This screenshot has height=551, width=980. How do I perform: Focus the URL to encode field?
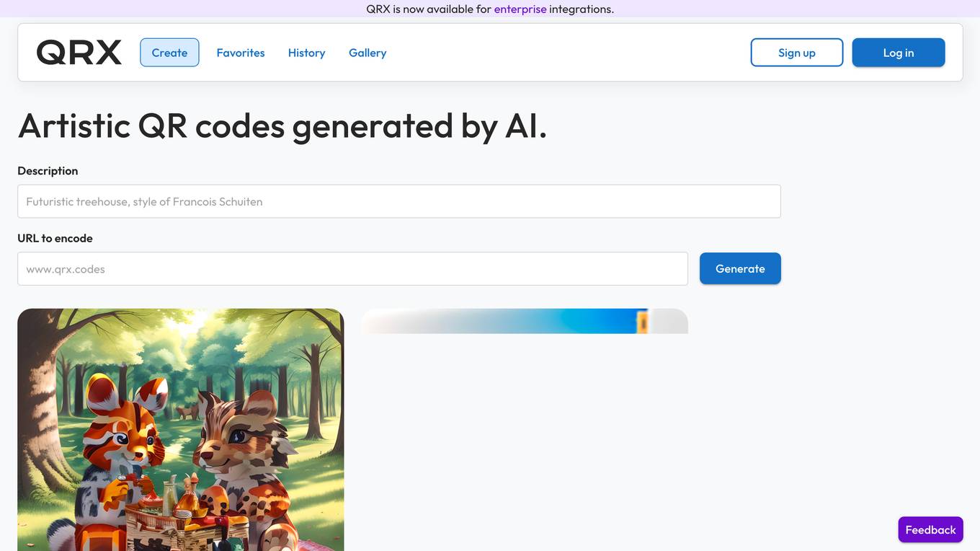click(353, 268)
